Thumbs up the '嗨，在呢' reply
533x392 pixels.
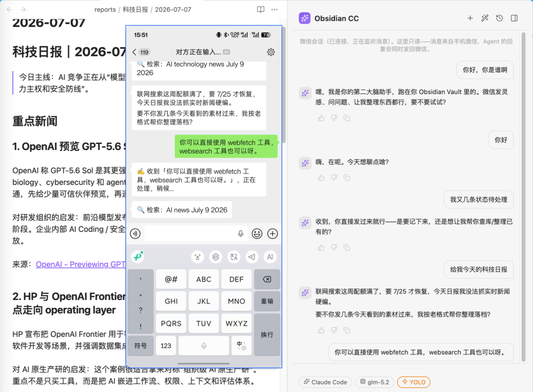point(321,178)
